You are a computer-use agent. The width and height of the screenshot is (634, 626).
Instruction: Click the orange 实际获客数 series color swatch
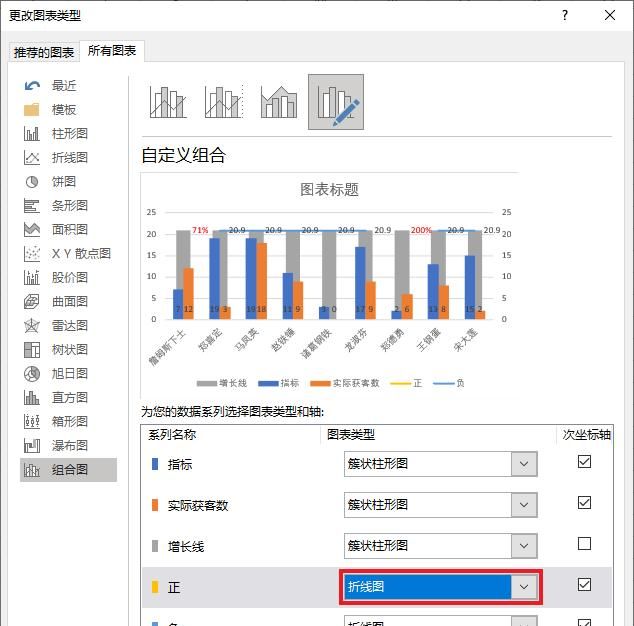pyautogui.click(x=155, y=505)
